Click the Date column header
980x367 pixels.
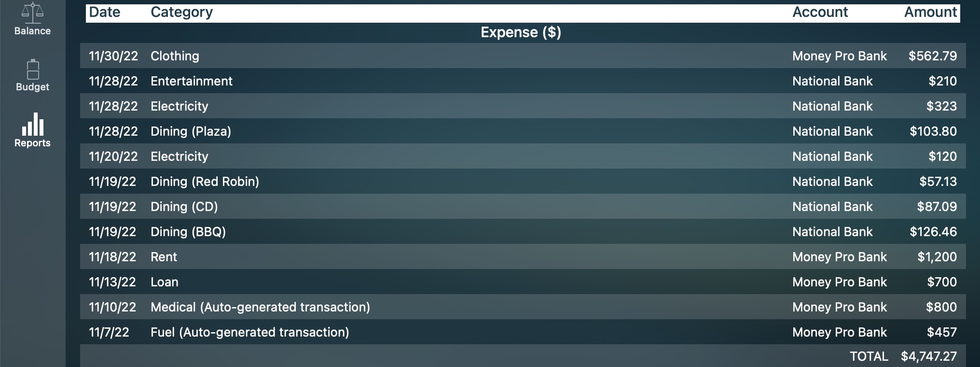(105, 13)
